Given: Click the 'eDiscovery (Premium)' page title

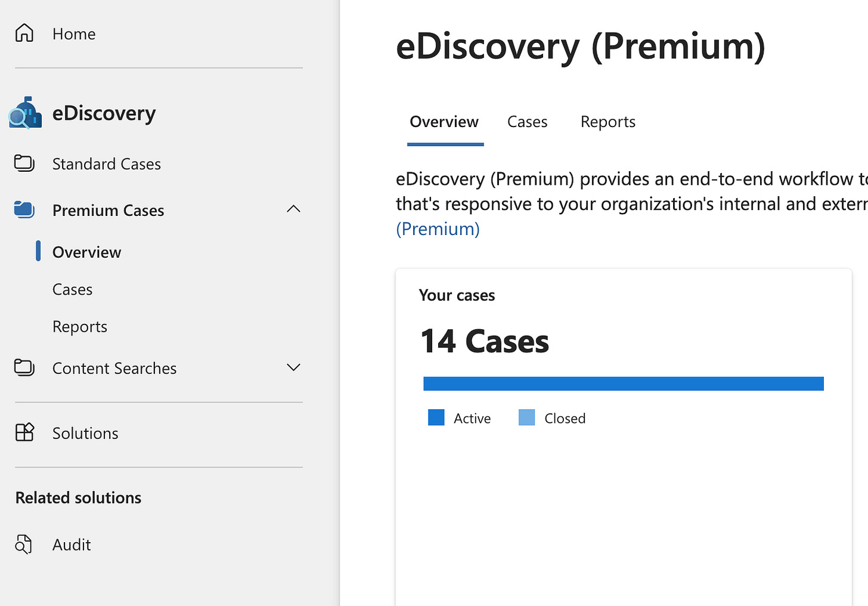Looking at the screenshot, I should (581, 46).
